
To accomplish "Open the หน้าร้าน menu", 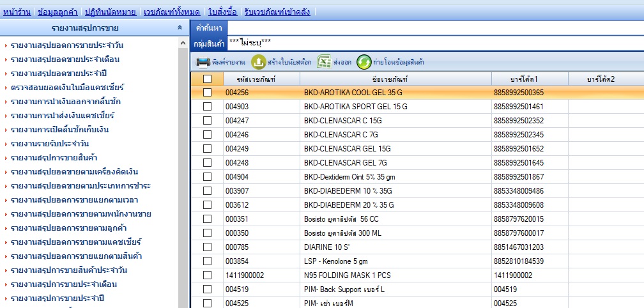I will pos(17,12).
